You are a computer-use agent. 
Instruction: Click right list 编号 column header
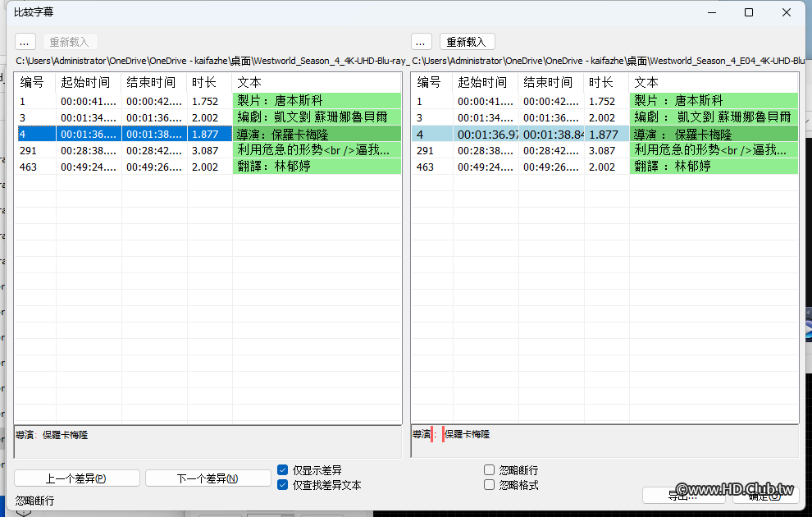[432, 82]
